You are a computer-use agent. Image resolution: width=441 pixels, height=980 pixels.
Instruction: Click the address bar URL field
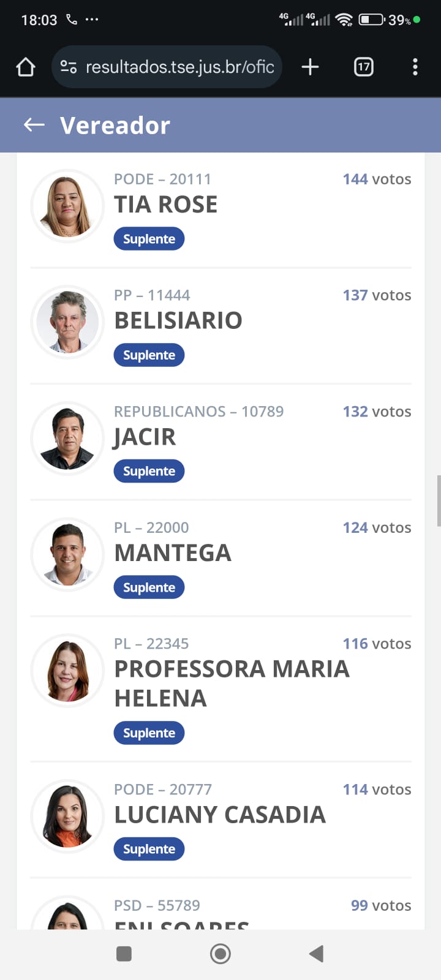coord(179,67)
